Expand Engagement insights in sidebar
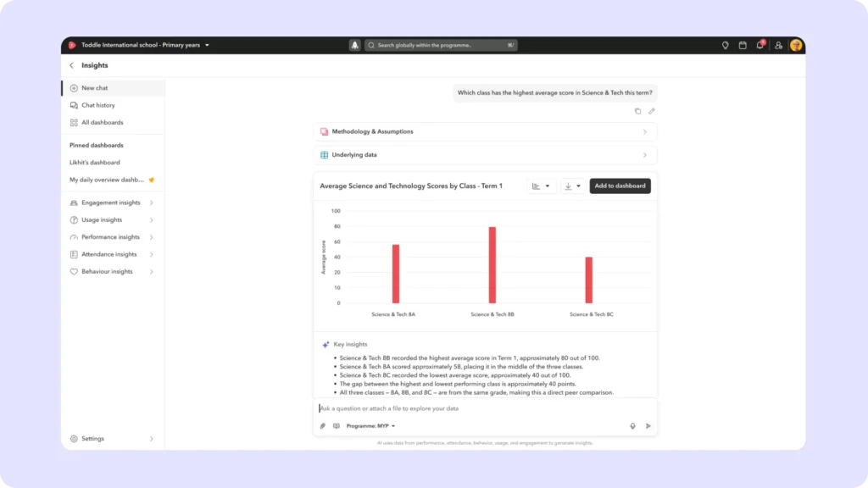The width and height of the screenshot is (868, 488). [x=111, y=202]
